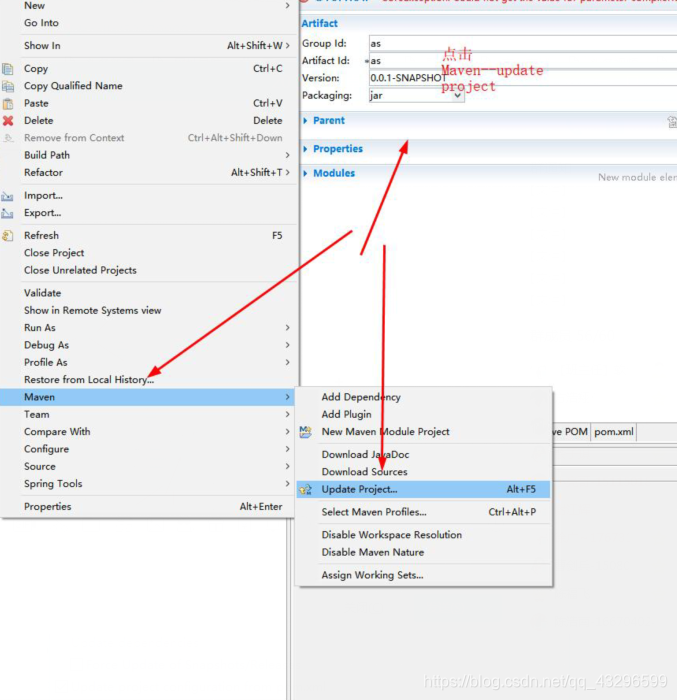
Task: Click the Refresh icon
Action: coord(7,236)
